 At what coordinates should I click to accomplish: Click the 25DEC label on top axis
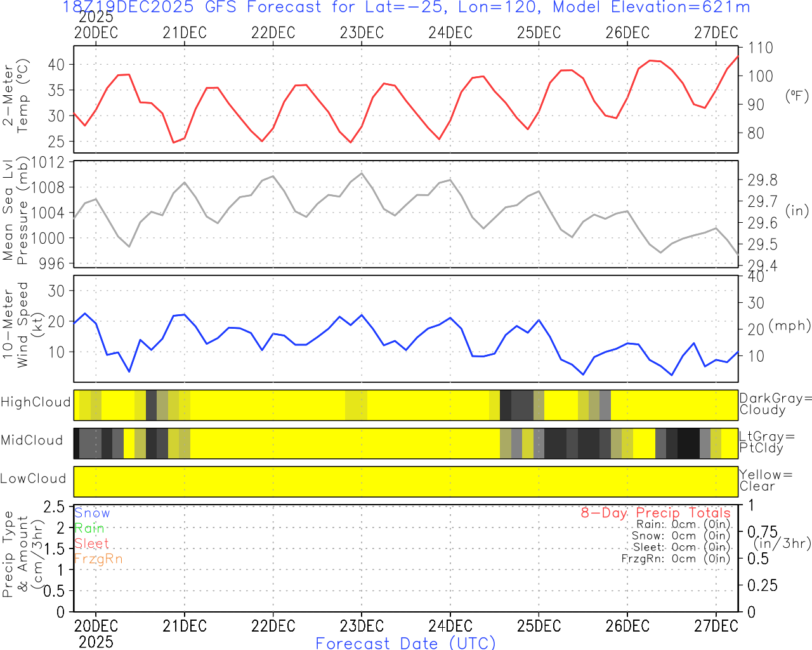click(539, 33)
